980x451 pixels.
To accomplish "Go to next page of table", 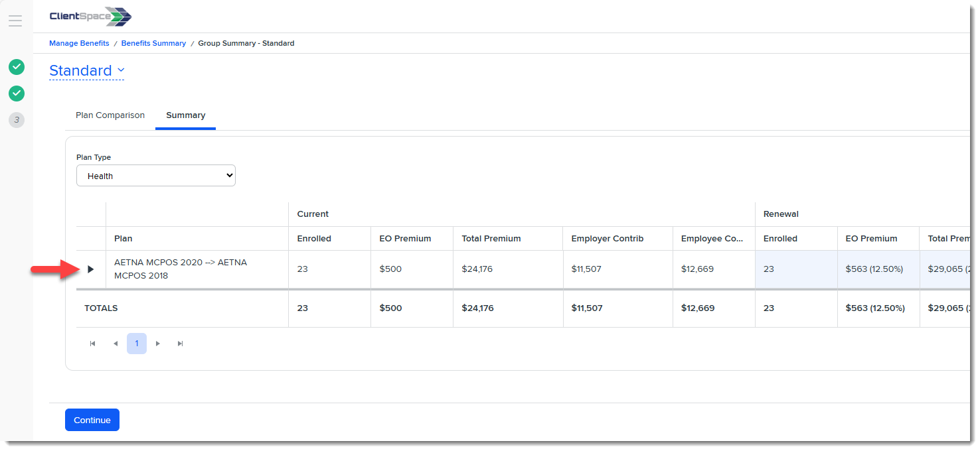I will tap(158, 344).
